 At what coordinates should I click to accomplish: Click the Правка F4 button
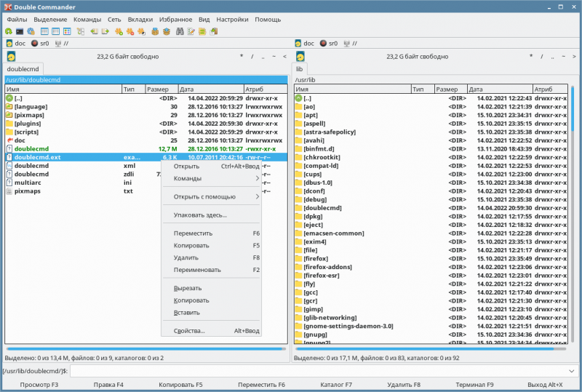click(x=108, y=385)
